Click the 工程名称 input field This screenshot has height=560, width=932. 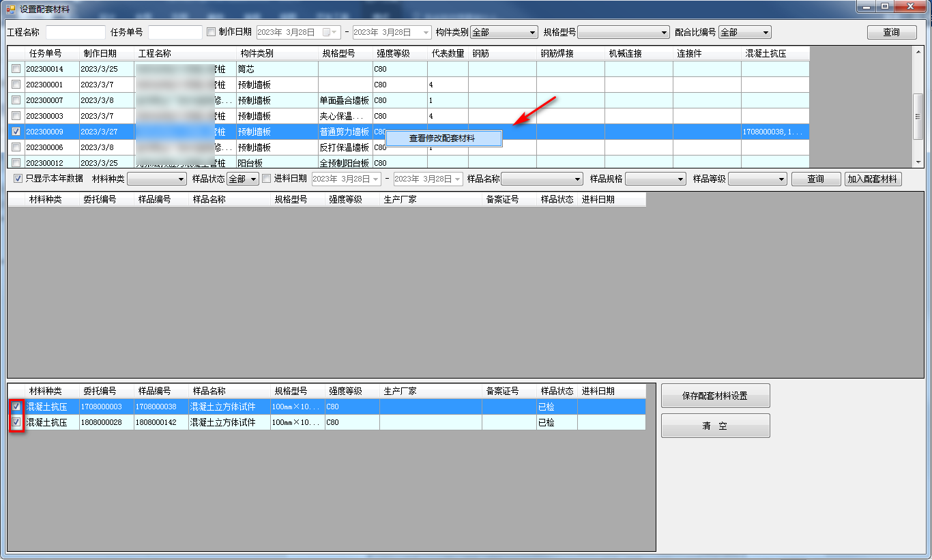pyautogui.click(x=75, y=32)
